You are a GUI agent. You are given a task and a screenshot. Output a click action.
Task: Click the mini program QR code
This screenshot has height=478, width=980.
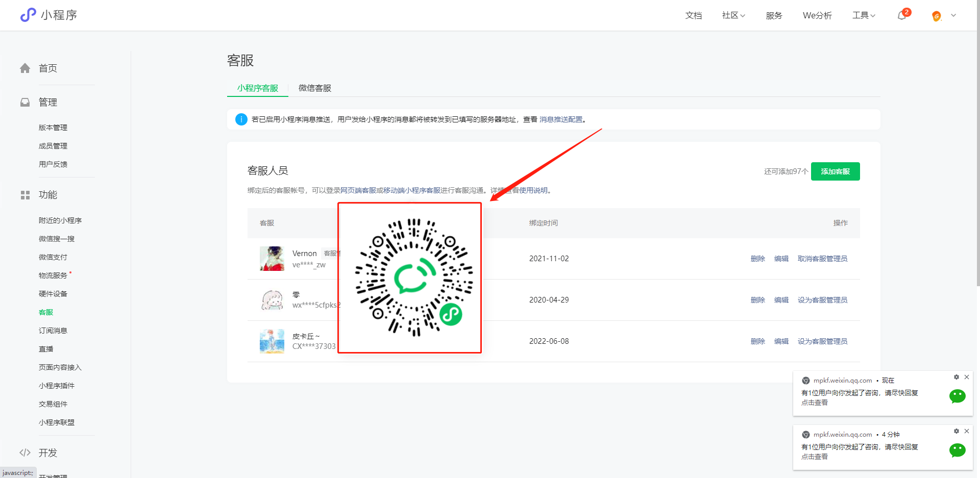pos(414,278)
